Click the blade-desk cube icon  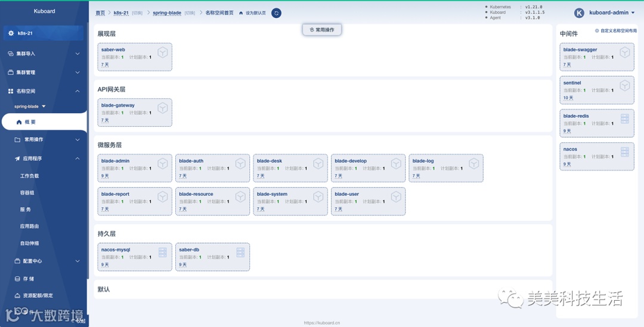(318, 164)
